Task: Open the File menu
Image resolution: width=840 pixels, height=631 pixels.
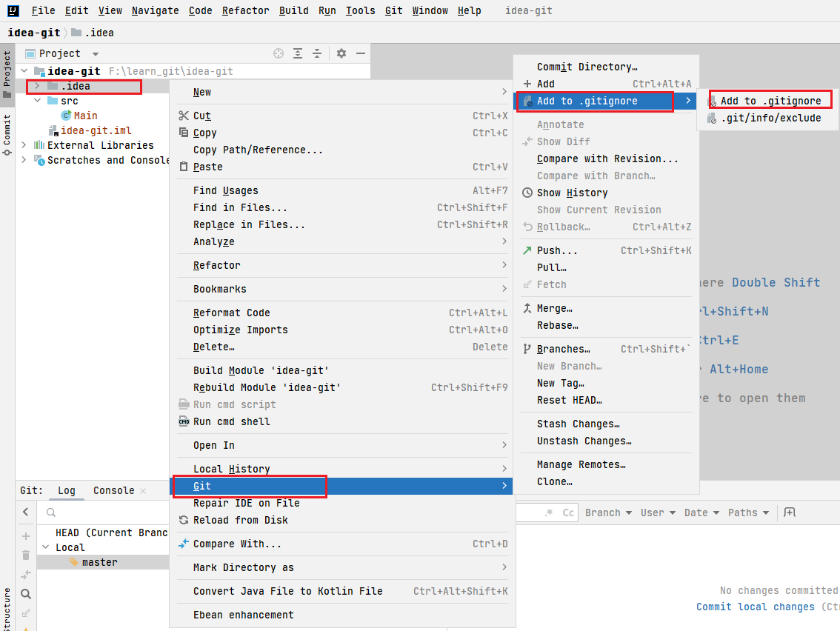Action: (43, 10)
